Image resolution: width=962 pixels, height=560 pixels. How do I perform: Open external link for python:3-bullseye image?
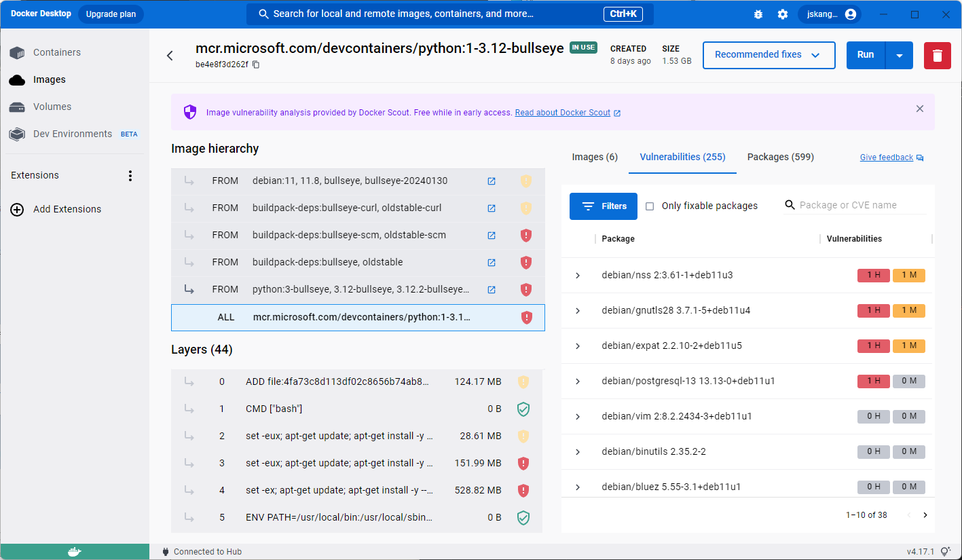click(492, 290)
